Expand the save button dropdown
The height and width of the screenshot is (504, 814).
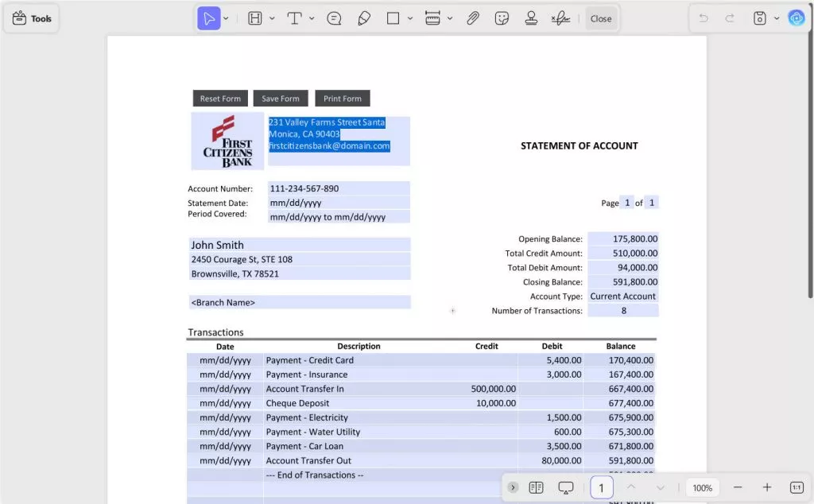coord(776,17)
